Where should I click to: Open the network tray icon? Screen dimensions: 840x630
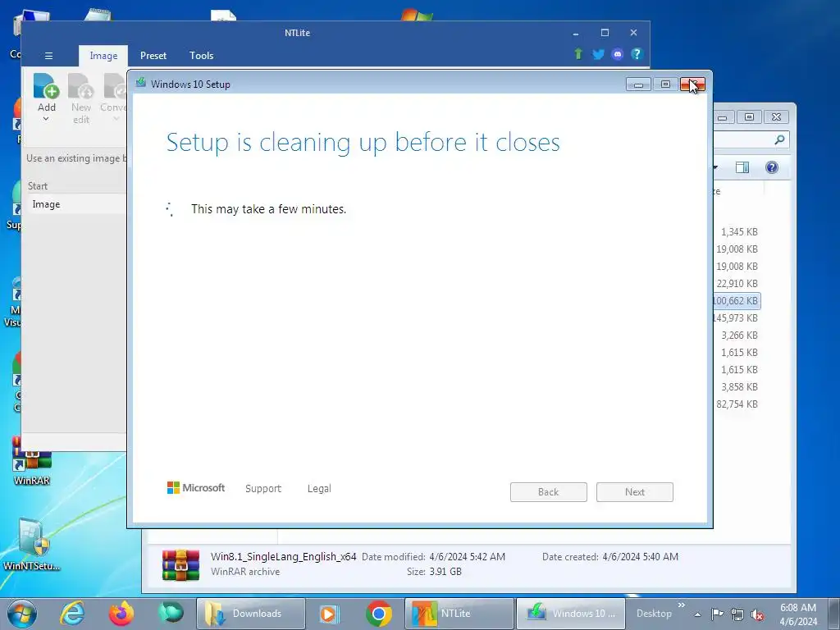[x=737, y=614]
